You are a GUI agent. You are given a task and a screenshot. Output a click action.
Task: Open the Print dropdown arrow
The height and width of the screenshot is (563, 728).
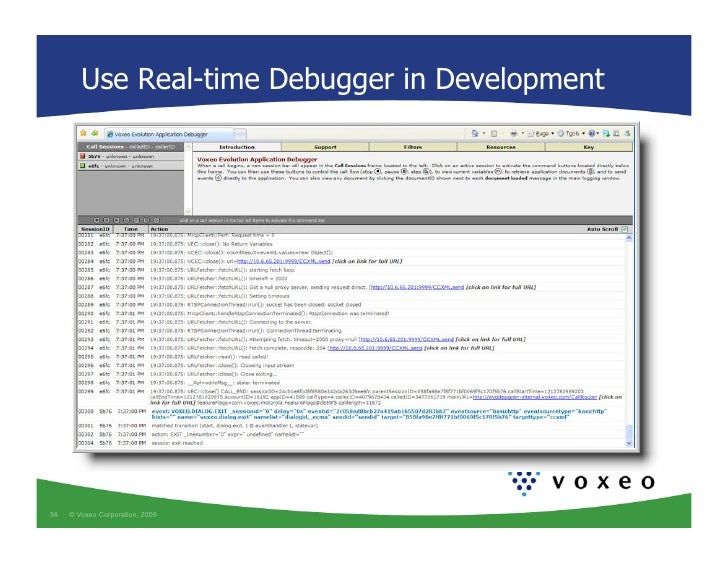(x=523, y=133)
